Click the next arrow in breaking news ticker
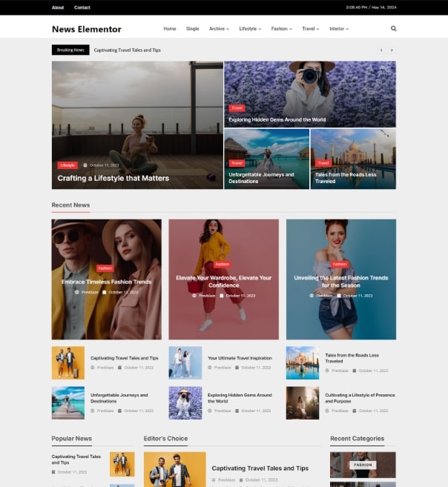448x487 pixels. [392, 50]
